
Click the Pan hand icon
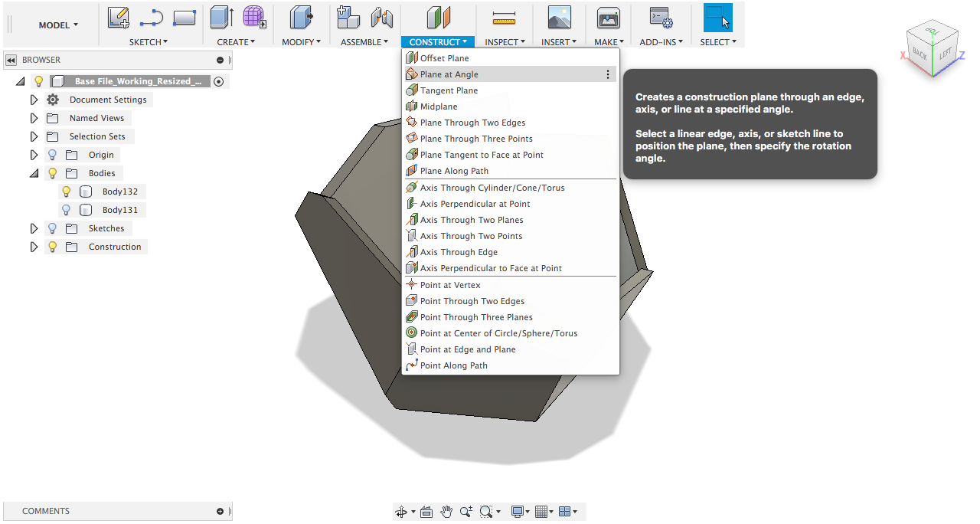pos(446,512)
